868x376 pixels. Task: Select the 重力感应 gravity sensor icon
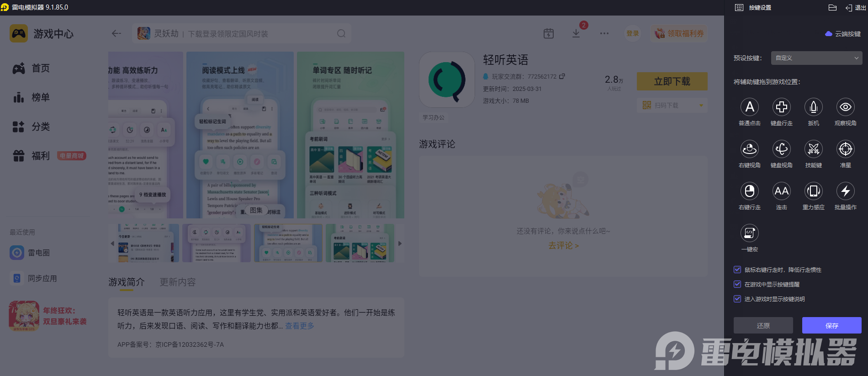point(814,191)
